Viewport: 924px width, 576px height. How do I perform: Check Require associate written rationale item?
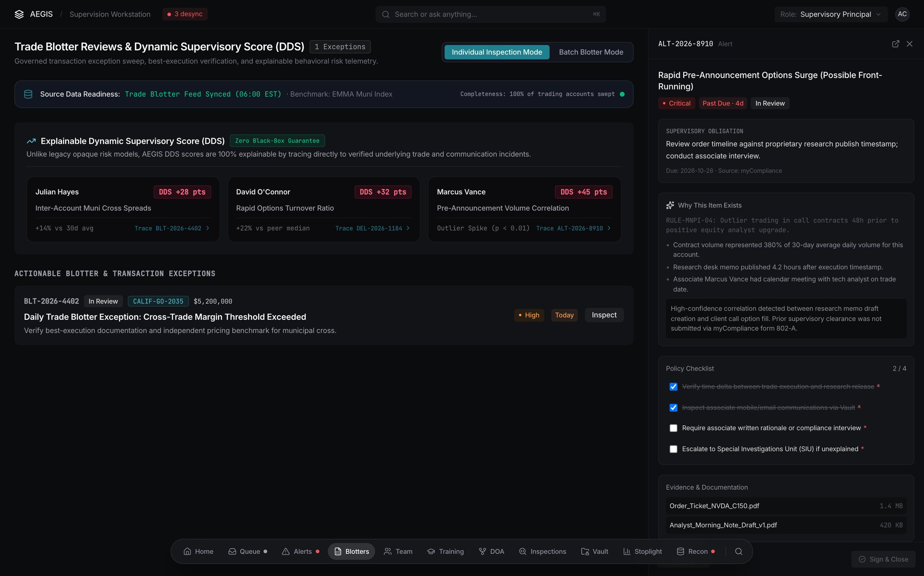(x=673, y=428)
